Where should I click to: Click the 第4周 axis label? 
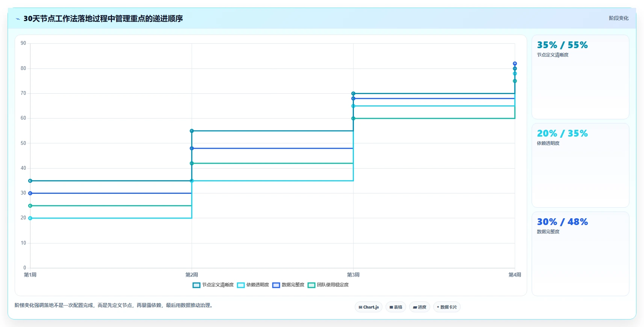(x=515, y=275)
